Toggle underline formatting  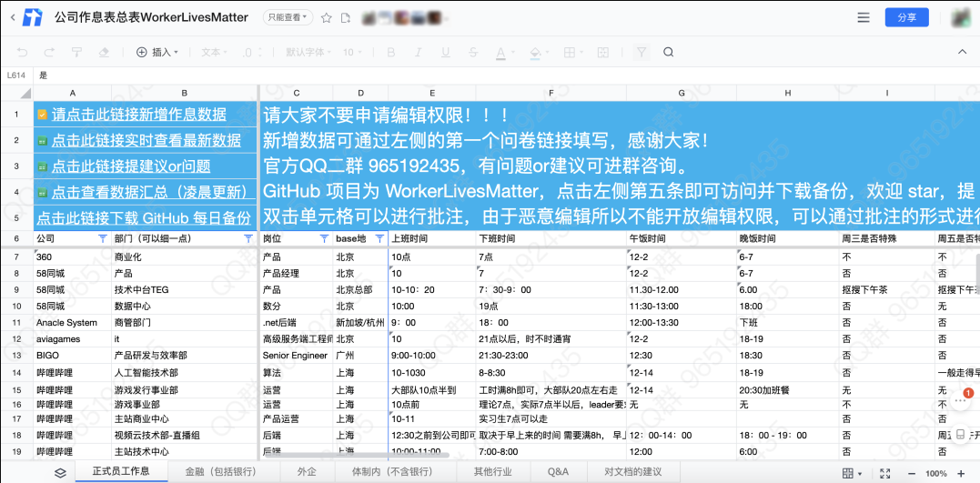tap(446, 52)
